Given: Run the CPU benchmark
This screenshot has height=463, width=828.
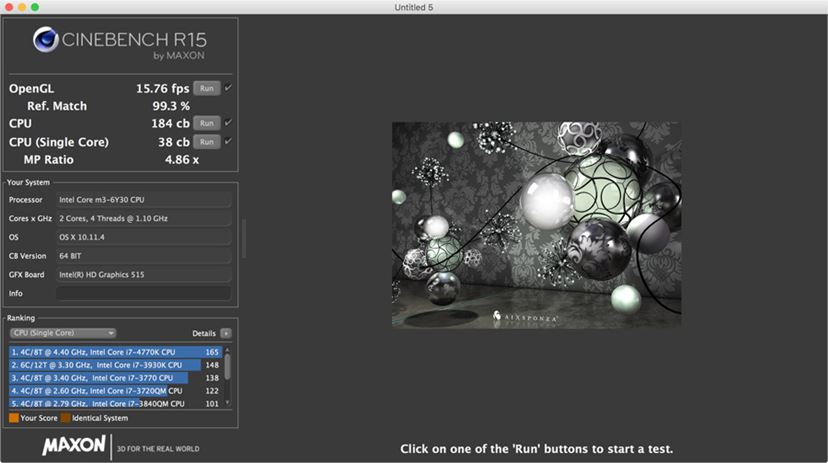Looking at the screenshot, I should (206, 123).
